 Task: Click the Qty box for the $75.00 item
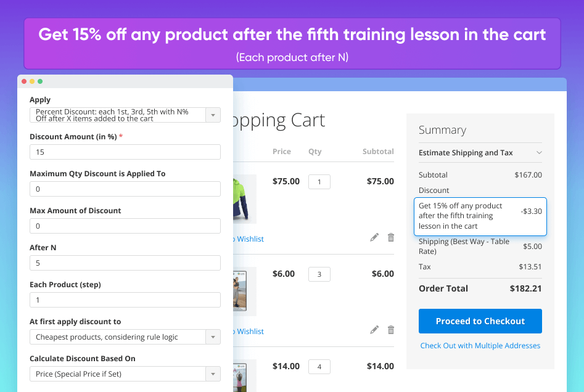point(319,182)
